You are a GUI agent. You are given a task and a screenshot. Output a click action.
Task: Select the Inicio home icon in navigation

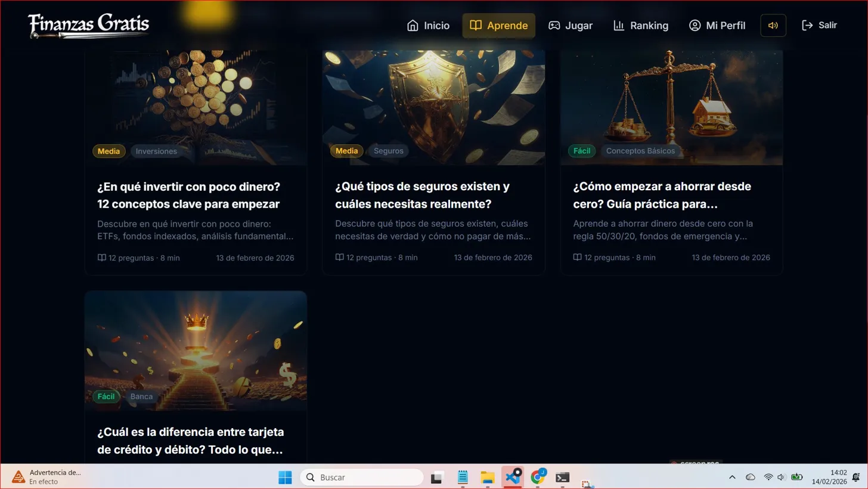[414, 25]
